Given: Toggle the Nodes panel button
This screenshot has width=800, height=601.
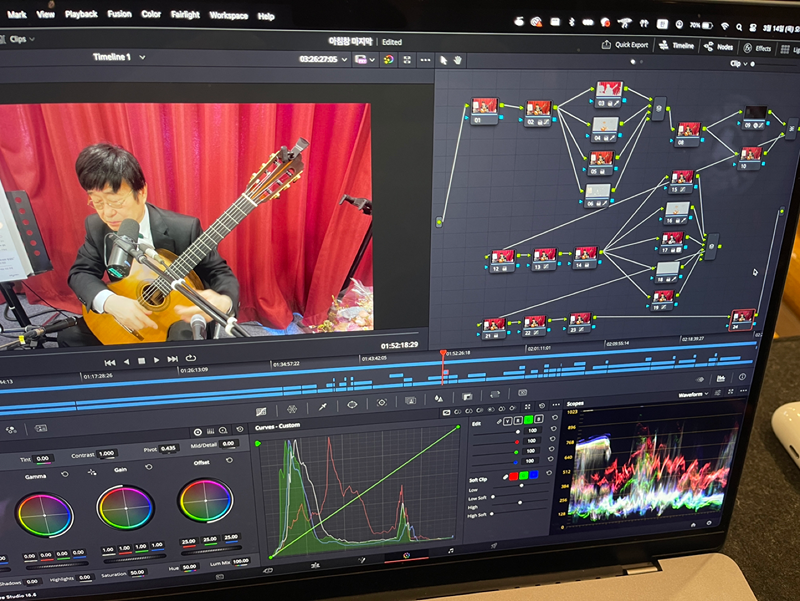Looking at the screenshot, I should 718,47.
